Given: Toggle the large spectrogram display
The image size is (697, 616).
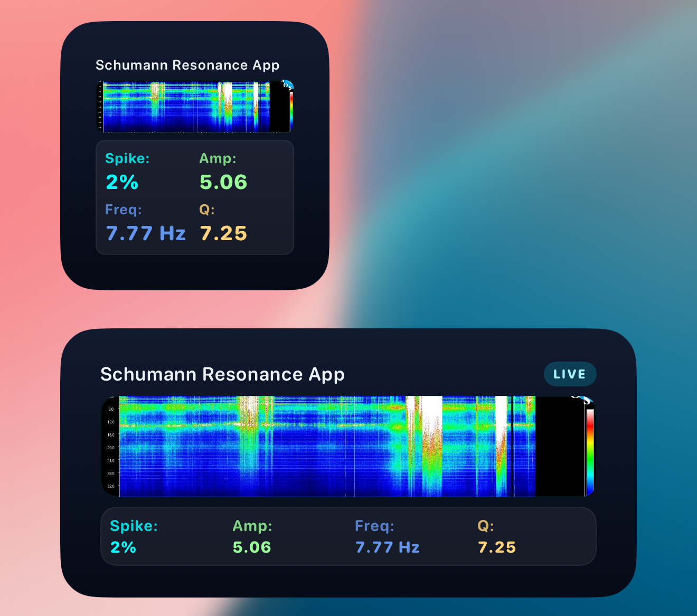Looking at the screenshot, I should click(348, 445).
